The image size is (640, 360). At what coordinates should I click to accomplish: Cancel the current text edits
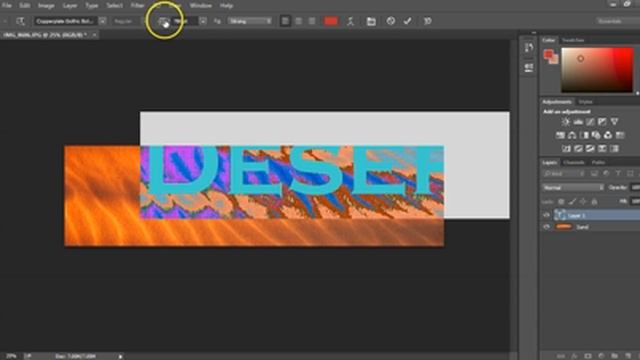click(391, 21)
